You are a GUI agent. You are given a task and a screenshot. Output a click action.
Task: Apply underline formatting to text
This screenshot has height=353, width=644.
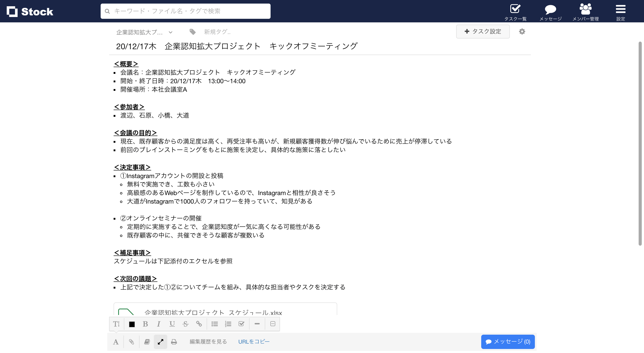pyautogui.click(x=172, y=324)
